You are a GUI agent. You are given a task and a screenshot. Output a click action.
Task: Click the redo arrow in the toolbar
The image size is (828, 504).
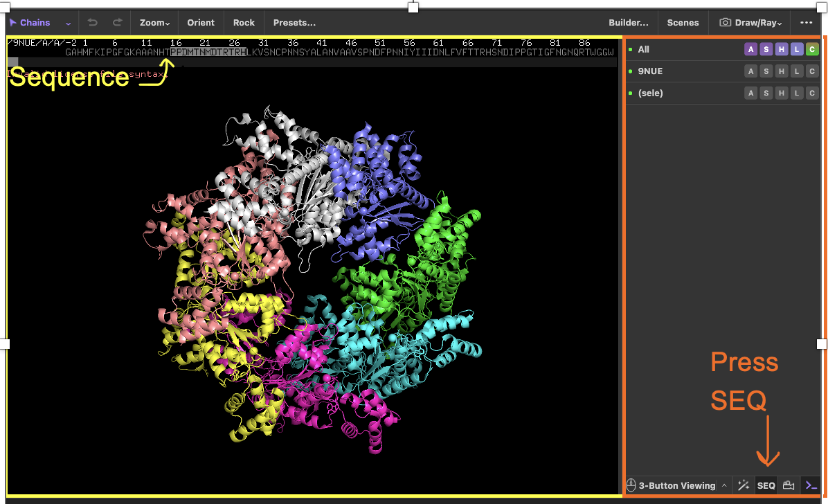[117, 23]
